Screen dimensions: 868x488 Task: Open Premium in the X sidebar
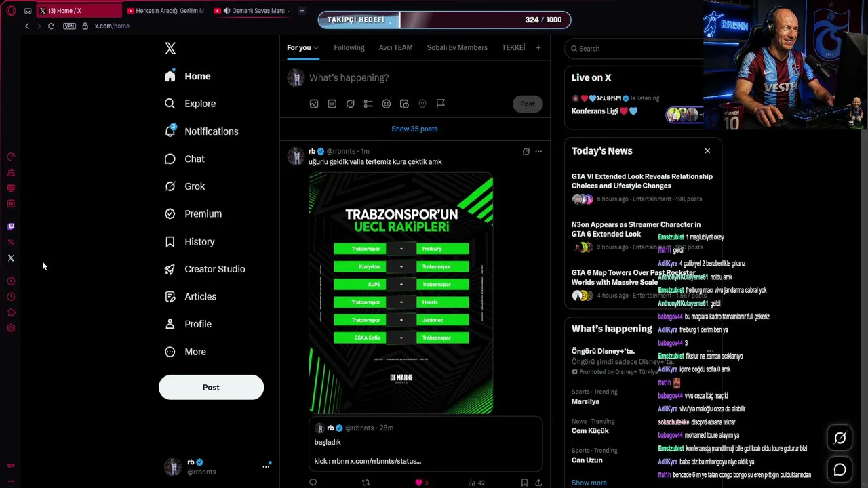(193, 213)
